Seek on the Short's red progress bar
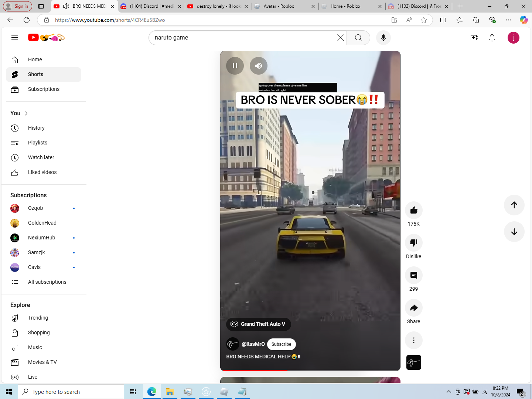This screenshot has width=532, height=399. coord(310,370)
